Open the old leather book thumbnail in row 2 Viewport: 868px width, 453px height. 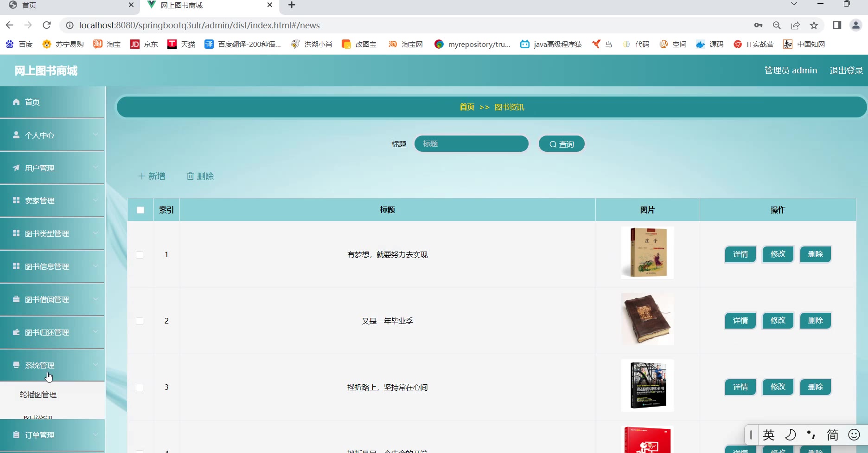pyautogui.click(x=647, y=319)
